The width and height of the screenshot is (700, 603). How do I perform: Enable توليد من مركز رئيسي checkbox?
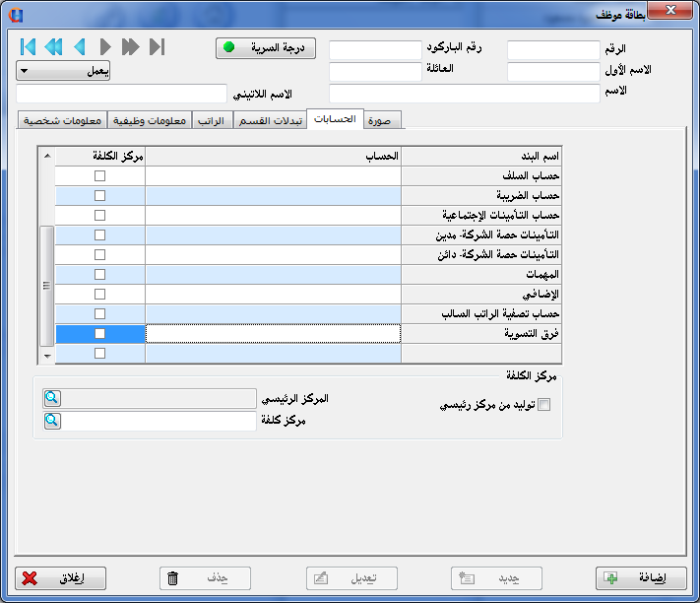[x=543, y=404]
